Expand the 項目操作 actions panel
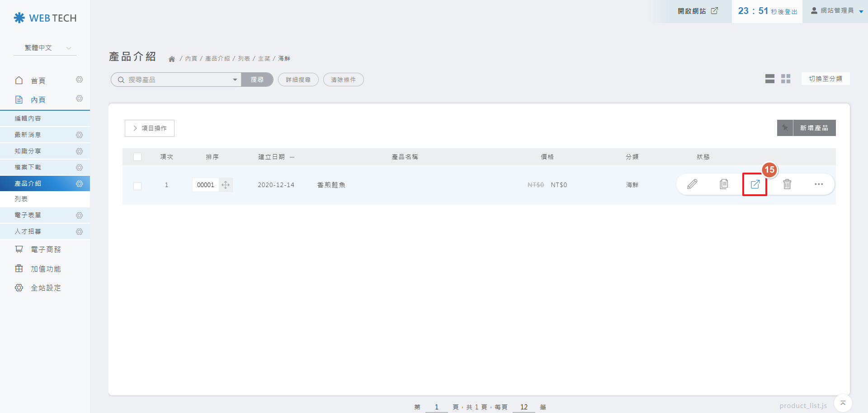This screenshot has width=868, height=413. tap(150, 128)
